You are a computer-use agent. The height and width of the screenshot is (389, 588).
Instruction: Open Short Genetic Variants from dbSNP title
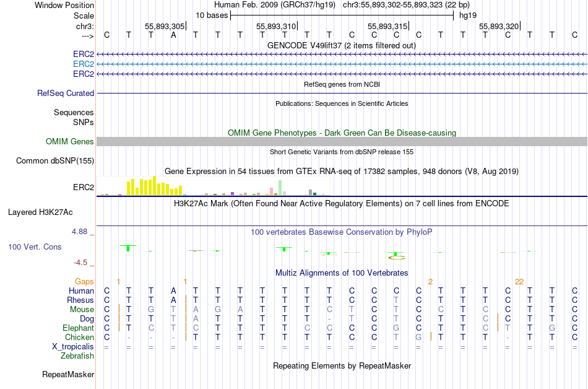click(x=342, y=152)
